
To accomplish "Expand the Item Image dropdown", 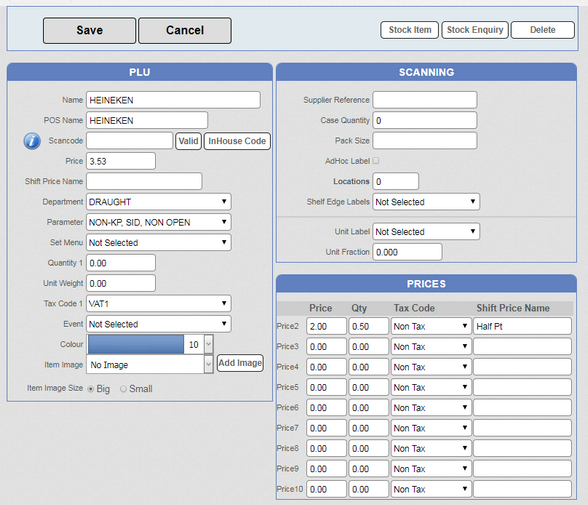I will point(208,364).
